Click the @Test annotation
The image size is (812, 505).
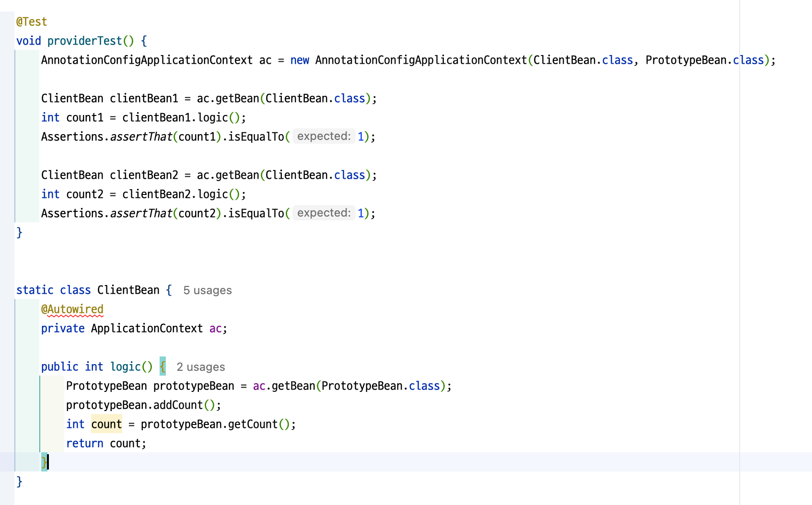pos(32,22)
